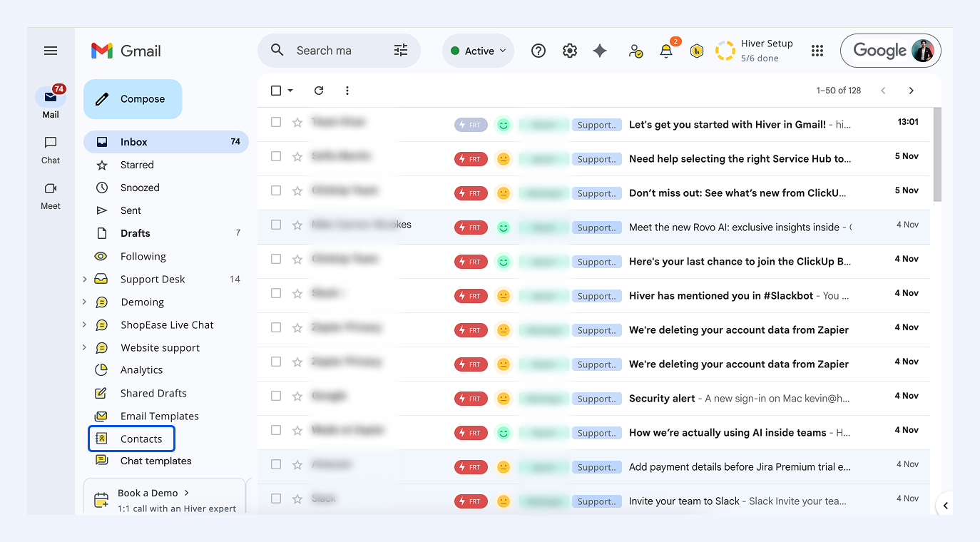Expand the Website support folder
980x542 pixels.
[84, 347]
